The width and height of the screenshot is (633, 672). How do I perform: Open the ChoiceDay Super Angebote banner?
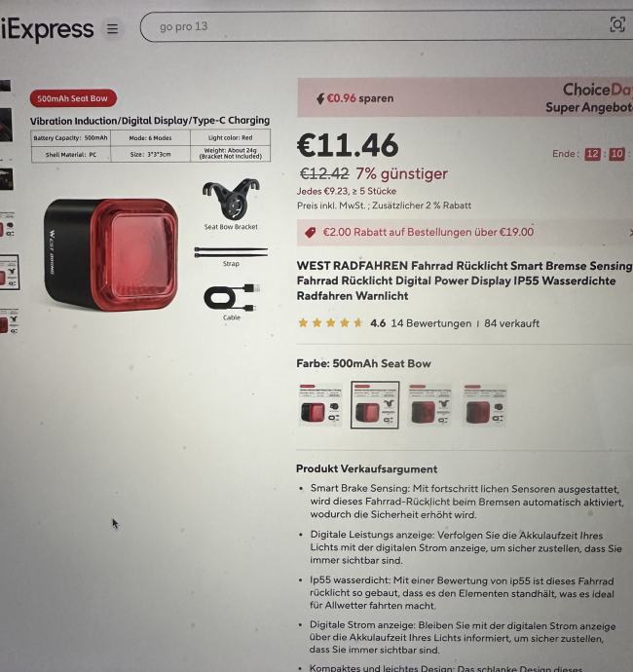coord(465,97)
